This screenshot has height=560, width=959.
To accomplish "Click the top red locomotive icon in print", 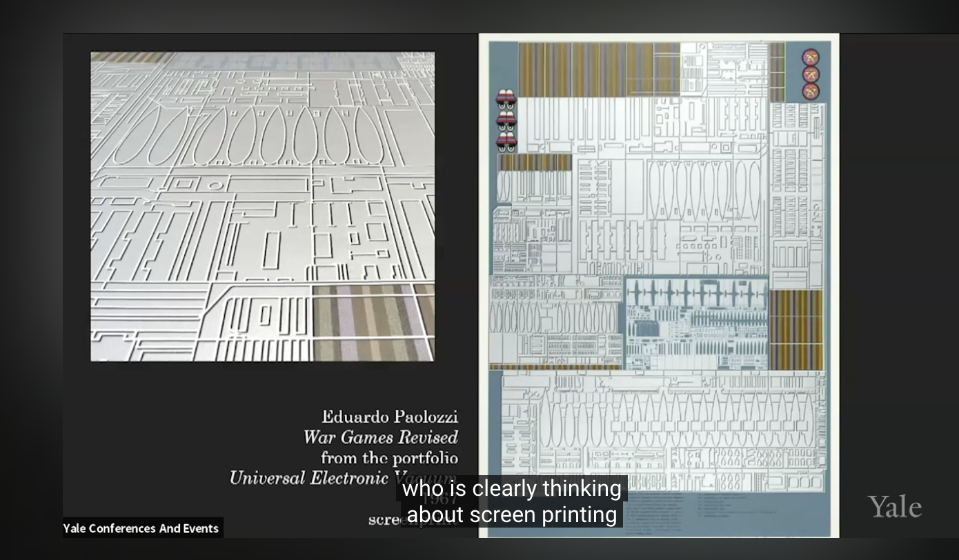I will coord(506,99).
